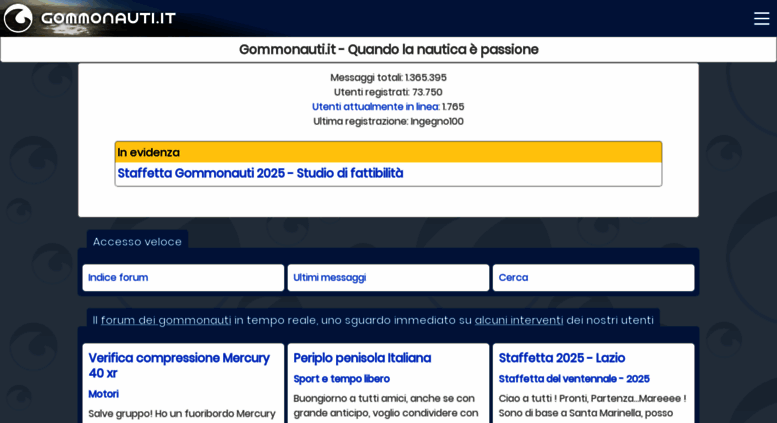This screenshot has height=423, width=777.
Task: Click 'Messaggi totali: 1.365.395' text
Action: (388, 77)
